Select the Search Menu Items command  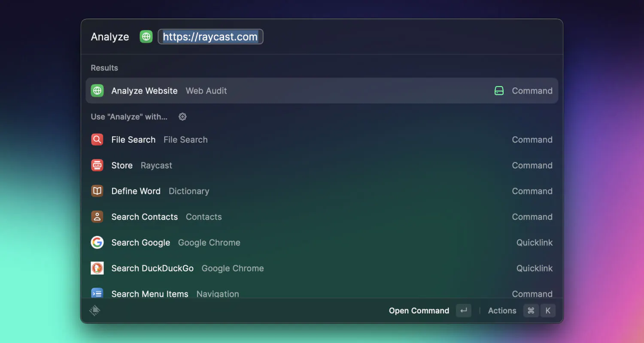(322, 290)
